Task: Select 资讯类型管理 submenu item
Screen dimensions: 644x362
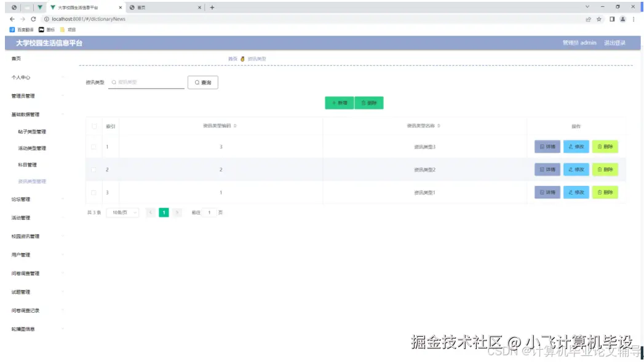Action: [32, 181]
